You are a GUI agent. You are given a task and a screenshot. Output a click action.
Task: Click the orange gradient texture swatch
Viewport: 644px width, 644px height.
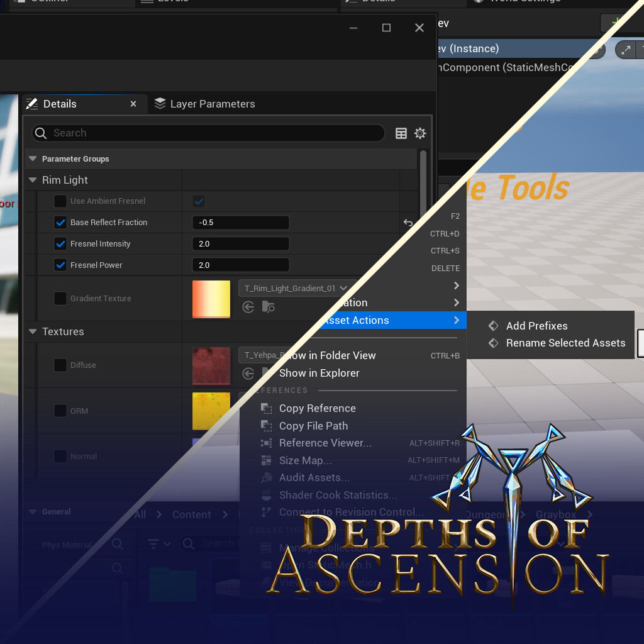point(211,298)
